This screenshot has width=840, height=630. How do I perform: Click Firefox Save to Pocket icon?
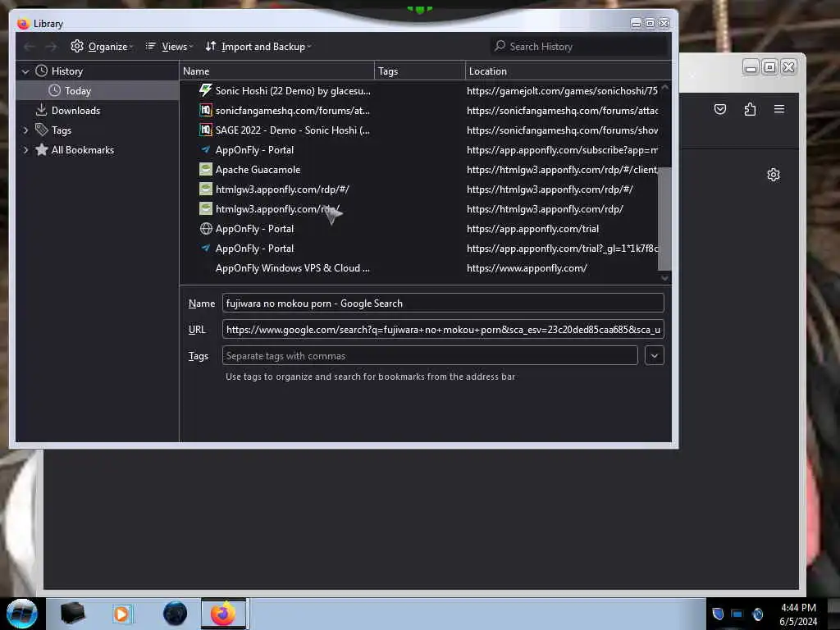pos(720,109)
